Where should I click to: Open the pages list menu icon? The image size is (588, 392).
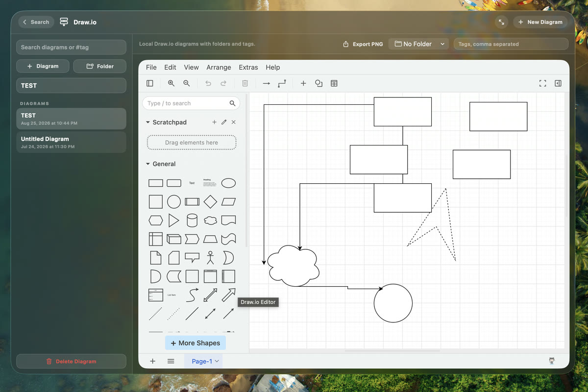pos(171,361)
